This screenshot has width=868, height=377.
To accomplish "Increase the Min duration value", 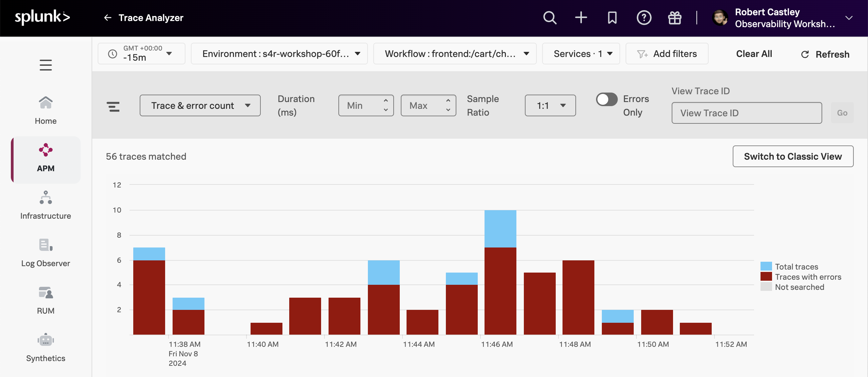I will point(386,101).
